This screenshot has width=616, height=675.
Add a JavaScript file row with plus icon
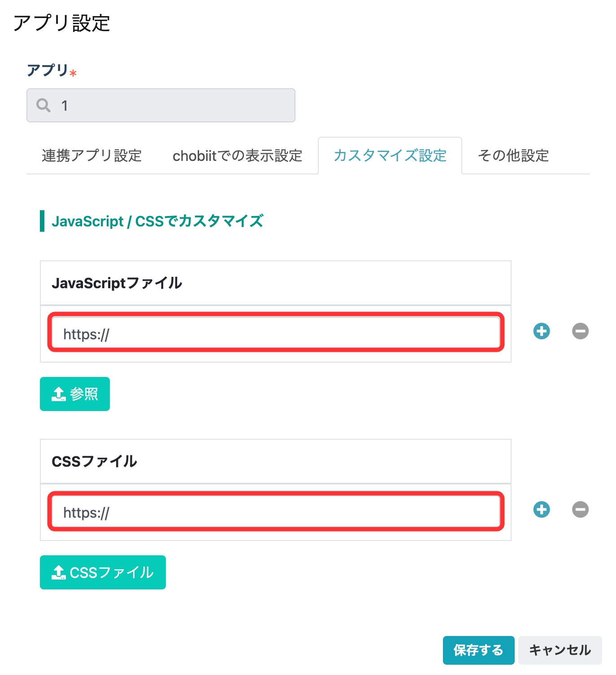tap(542, 331)
